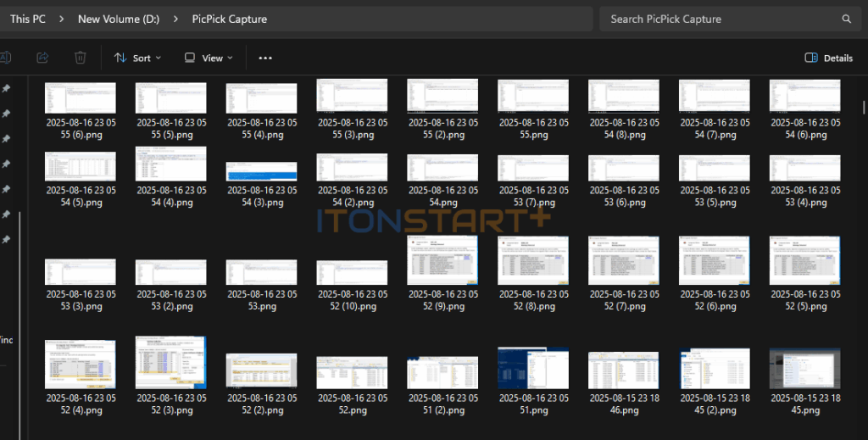Click the Share icon in the toolbar
The image size is (868, 440).
[42, 58]
